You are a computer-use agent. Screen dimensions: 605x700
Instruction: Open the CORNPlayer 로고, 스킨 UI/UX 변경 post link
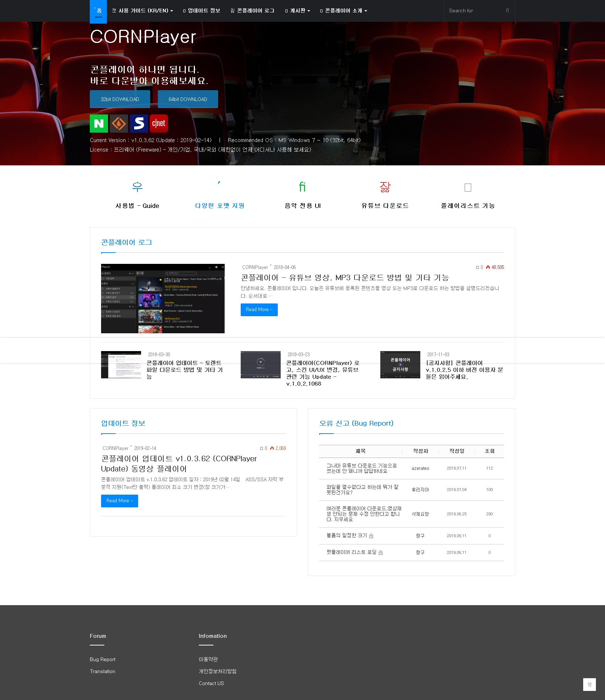[x=323, y=373]
